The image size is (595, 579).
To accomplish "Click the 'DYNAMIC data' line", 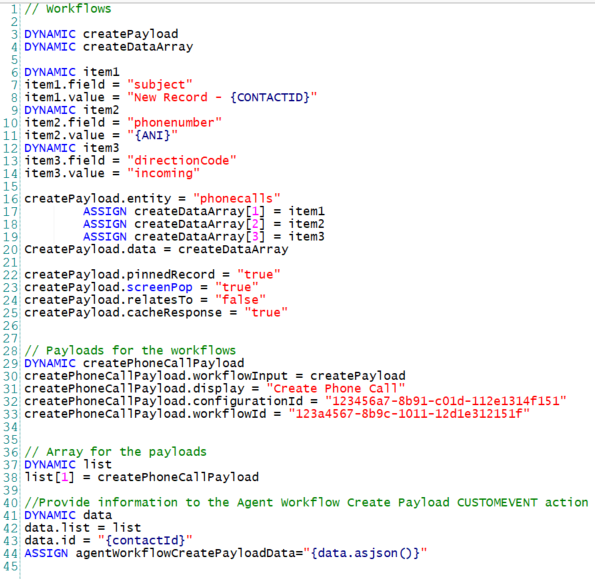I will [68, 515].
